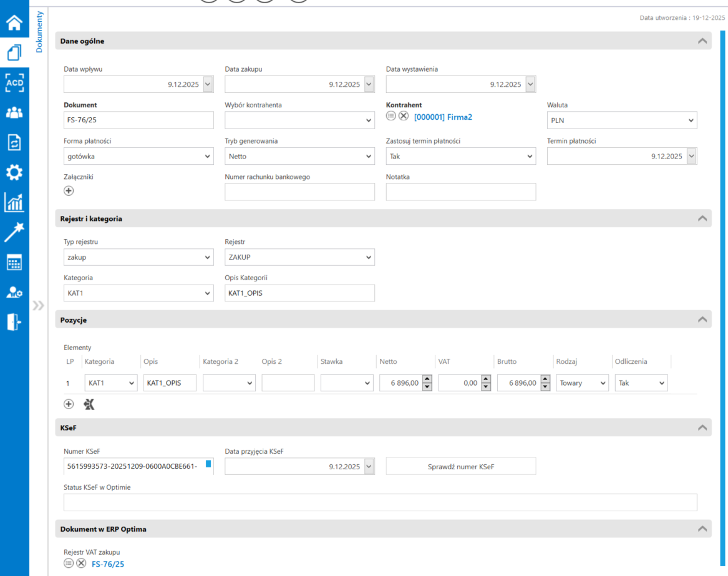Collapse the Dane ogólne section

(702, 41)
